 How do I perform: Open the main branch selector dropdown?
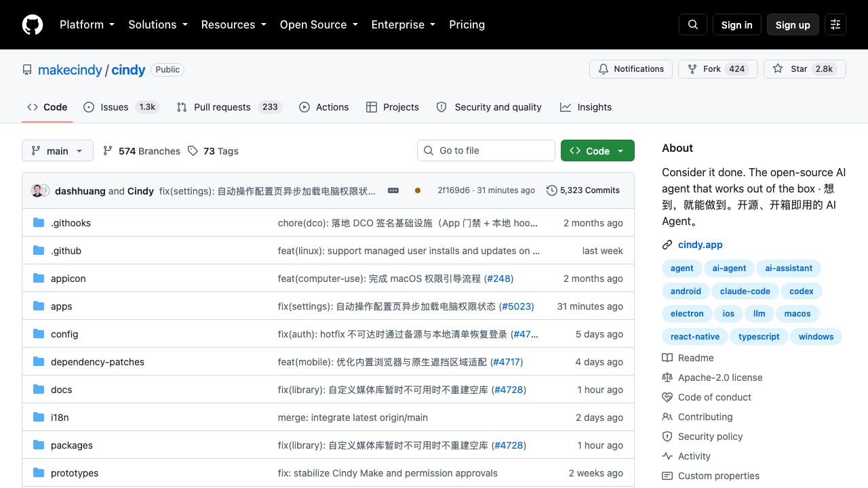[57, 150]
